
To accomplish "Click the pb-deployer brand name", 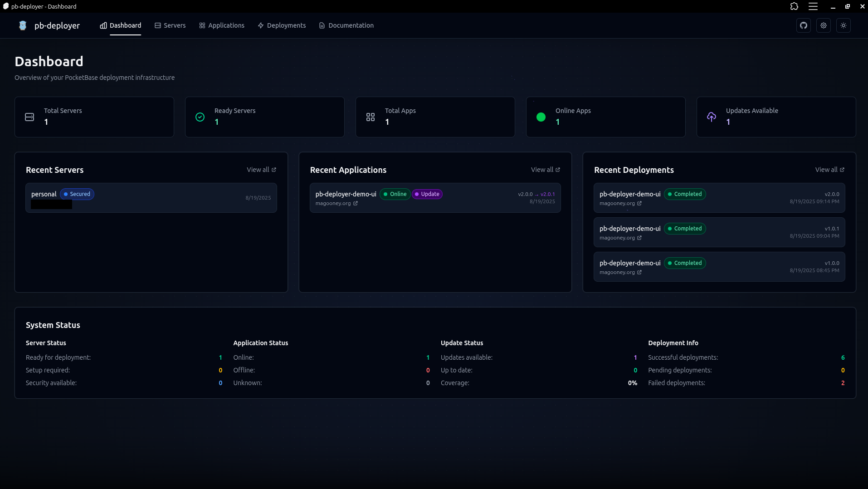I will 57,25.
